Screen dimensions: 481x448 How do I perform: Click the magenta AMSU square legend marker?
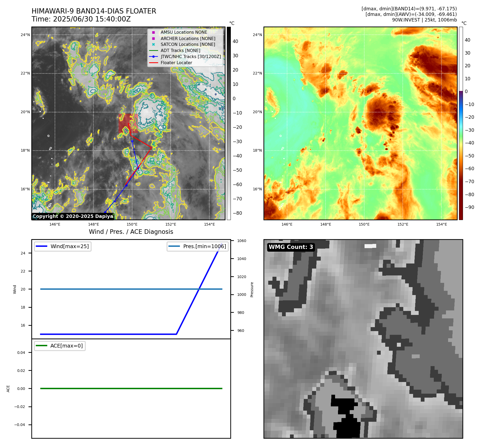click(153, 32)
